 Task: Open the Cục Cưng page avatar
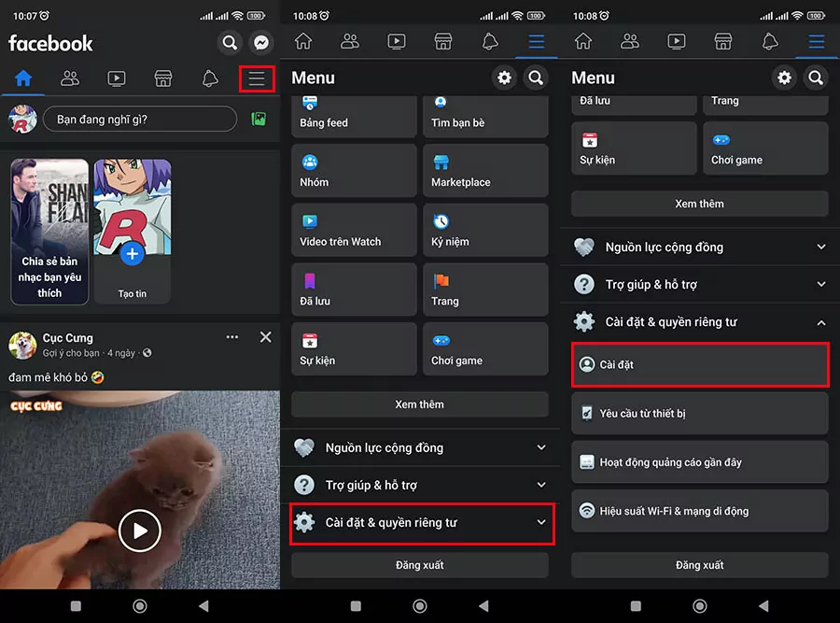click(22, 346)
